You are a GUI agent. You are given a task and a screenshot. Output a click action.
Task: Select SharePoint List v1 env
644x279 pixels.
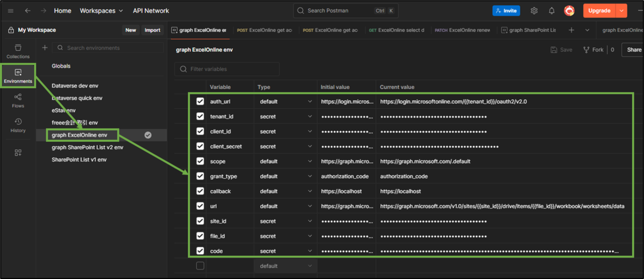pyautogui.click(x=79, y=160)
